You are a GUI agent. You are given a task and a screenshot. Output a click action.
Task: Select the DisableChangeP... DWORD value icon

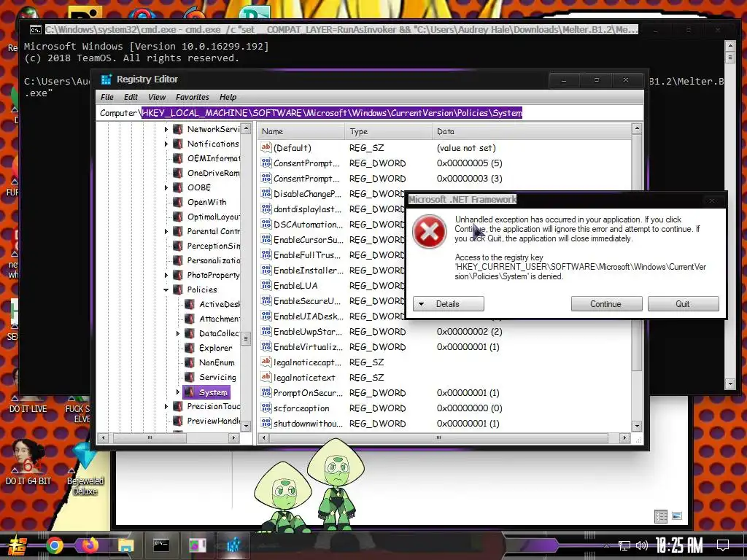coord(266,194)
